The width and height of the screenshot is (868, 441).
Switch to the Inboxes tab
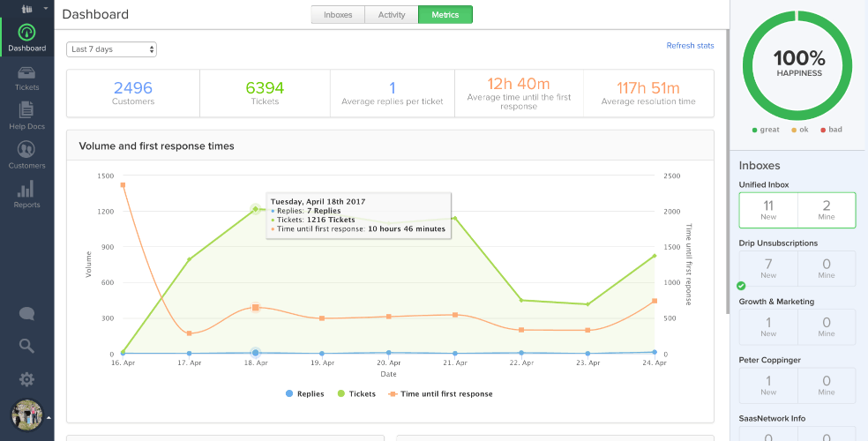click(339, 15)
